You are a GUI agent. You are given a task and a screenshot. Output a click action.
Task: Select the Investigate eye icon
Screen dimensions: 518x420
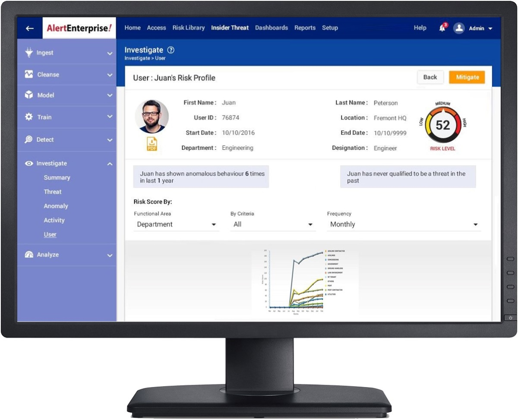point(28,163)
